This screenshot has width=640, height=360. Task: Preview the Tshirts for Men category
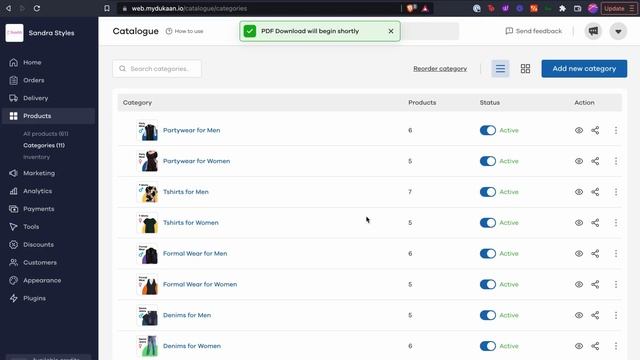click(579, 192)
